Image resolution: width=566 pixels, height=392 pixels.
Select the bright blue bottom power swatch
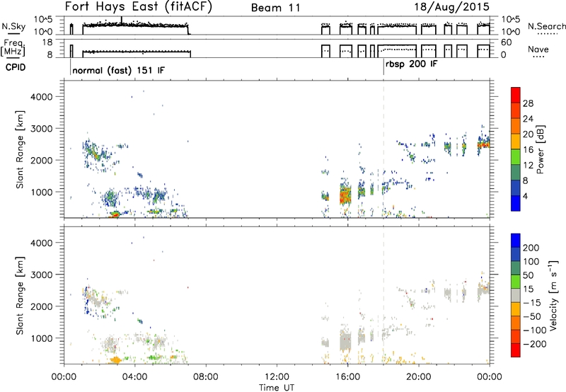(516, 204)
